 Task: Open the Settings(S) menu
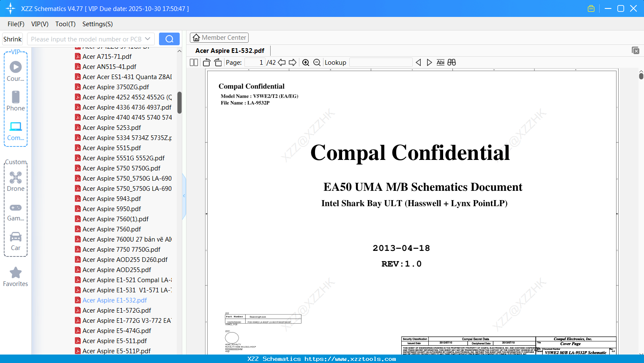[98, 24]
